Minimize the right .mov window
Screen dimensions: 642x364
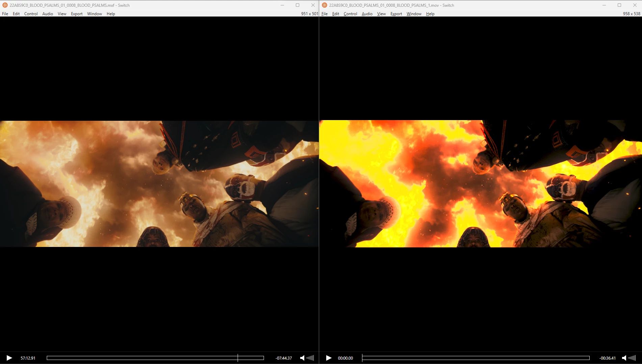point(604,5)
